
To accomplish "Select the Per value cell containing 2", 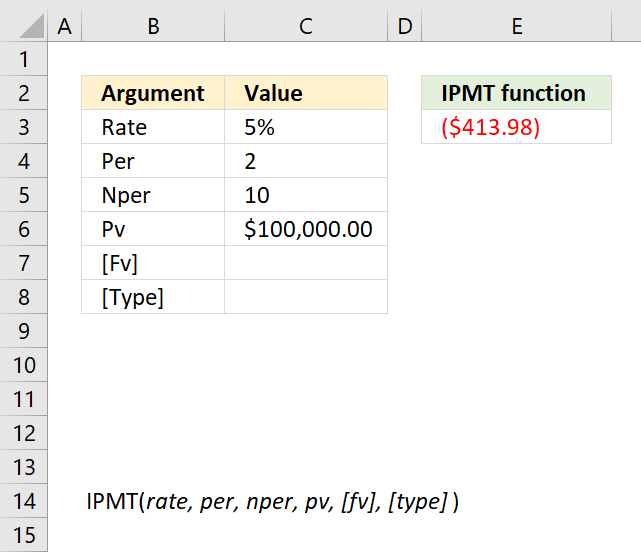I will point(306,161).
